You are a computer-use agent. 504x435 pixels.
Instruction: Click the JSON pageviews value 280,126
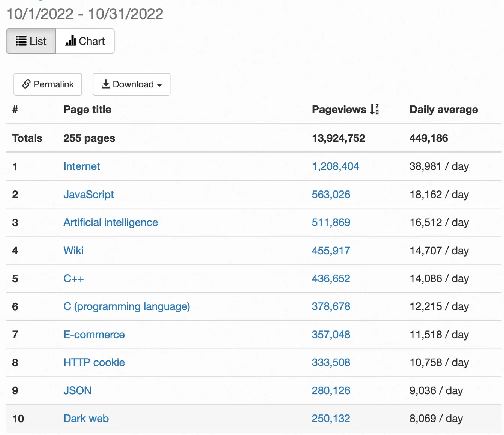[x=331, y=390]
